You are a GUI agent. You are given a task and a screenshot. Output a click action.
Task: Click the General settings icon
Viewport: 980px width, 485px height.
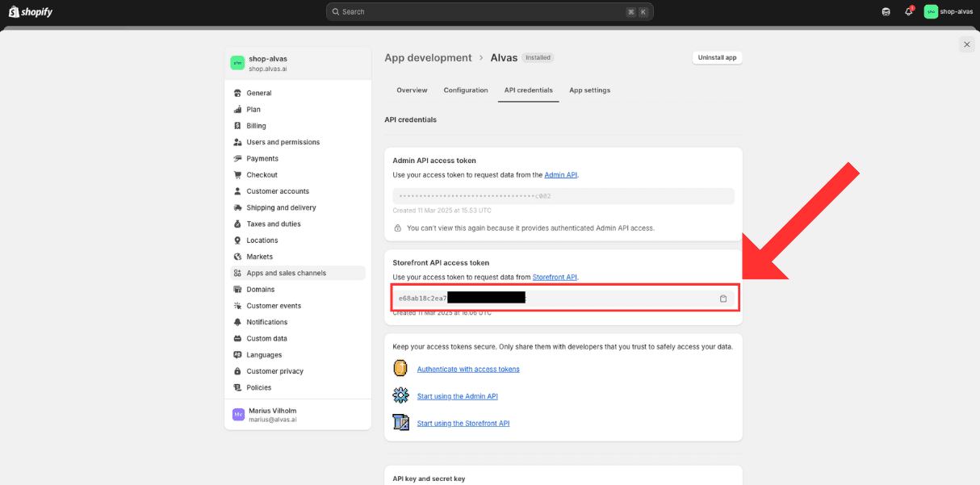click(x=237, y=93)
